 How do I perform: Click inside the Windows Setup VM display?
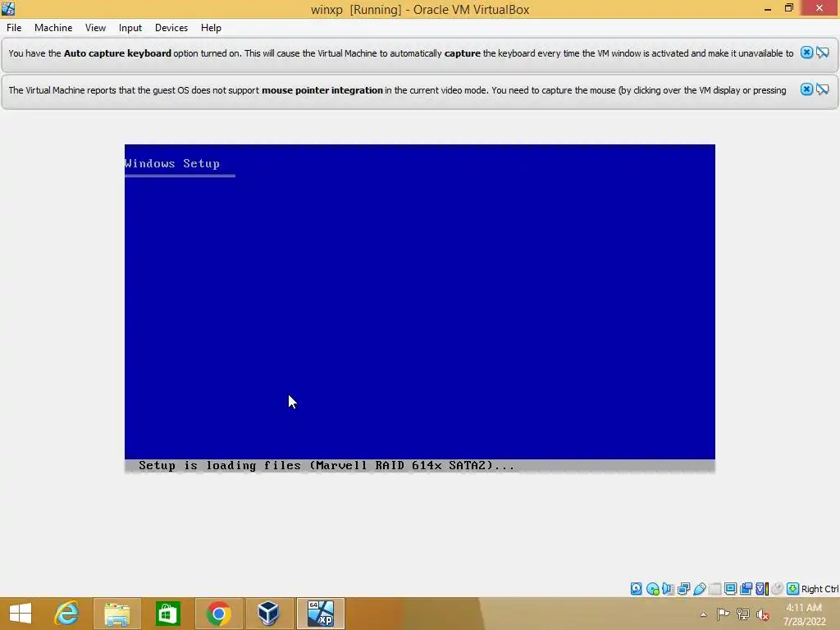[x=419, y=308]
